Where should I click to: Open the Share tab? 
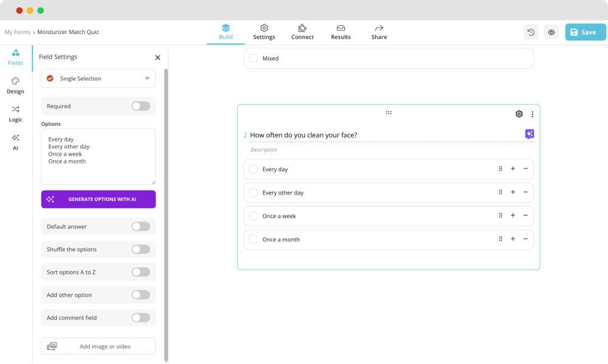coord(379,32)
